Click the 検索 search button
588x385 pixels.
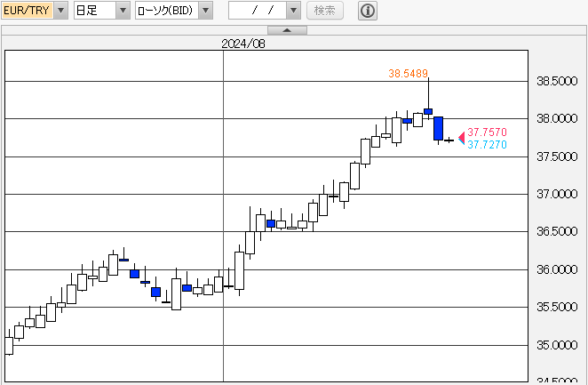click(325, 11)
